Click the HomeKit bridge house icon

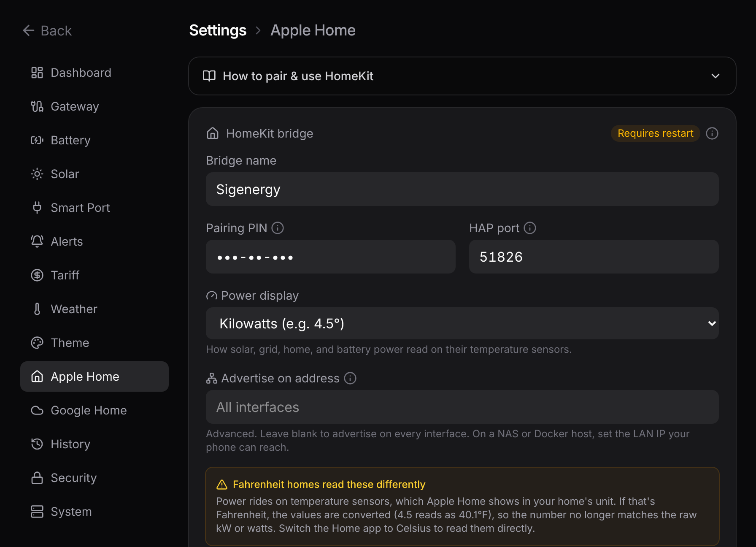coord(213,133)
